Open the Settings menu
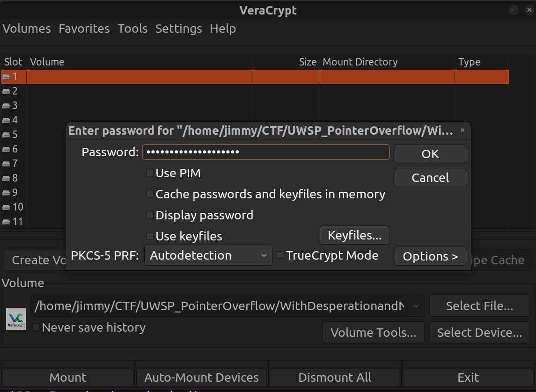 [x=179, y=29]
